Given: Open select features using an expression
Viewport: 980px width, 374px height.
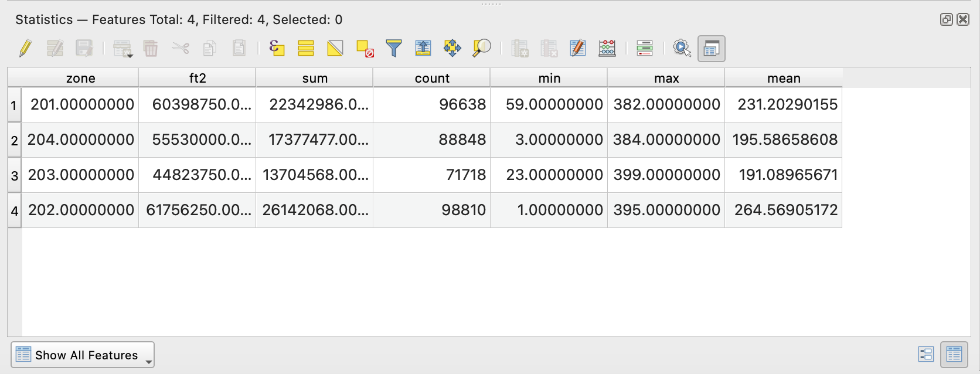Looking at the screenshot, I should coord(277,48).
